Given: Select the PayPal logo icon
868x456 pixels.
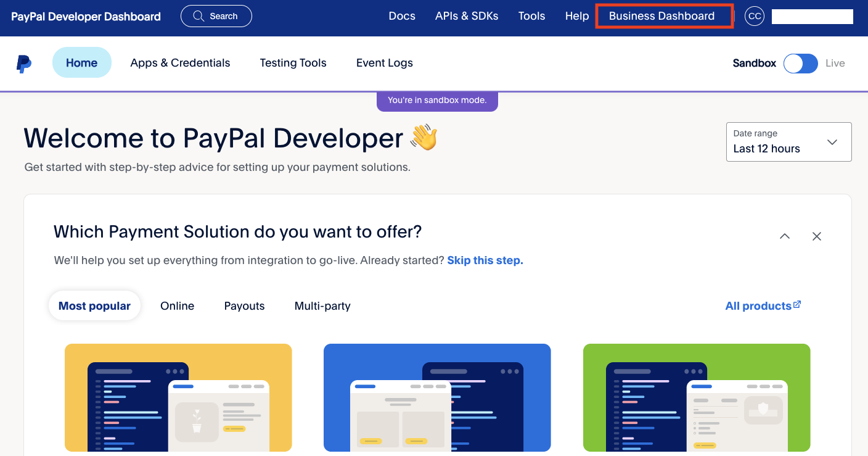Looking at the screenshot, I should [23, 63].
